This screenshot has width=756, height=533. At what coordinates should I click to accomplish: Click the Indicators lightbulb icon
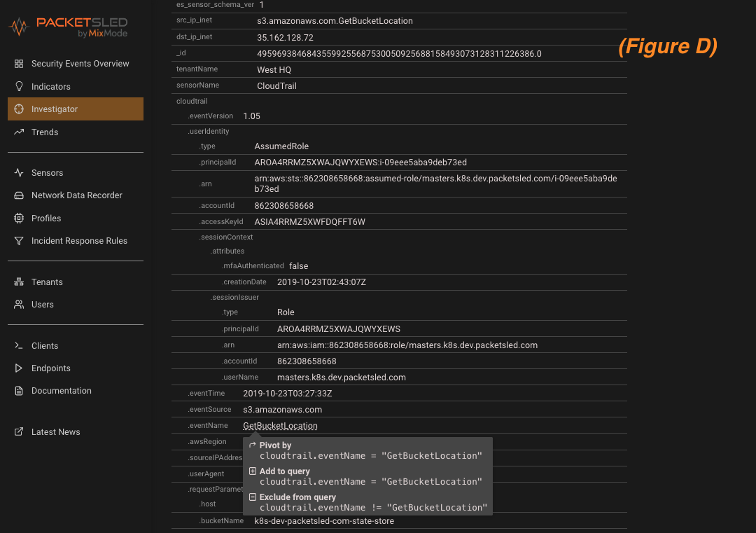(19, 86)
